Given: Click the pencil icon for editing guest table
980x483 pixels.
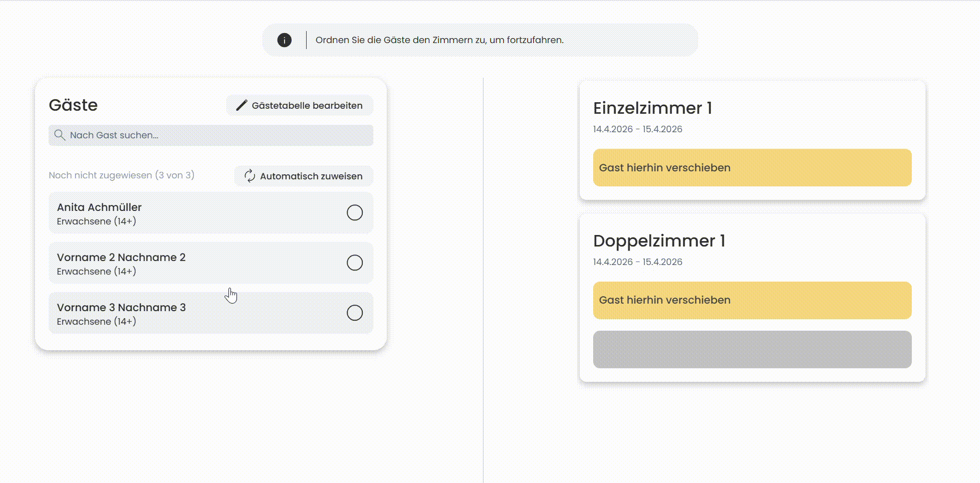Looking at the screenshot, I should pyautogui.click(x=241, y=105).
